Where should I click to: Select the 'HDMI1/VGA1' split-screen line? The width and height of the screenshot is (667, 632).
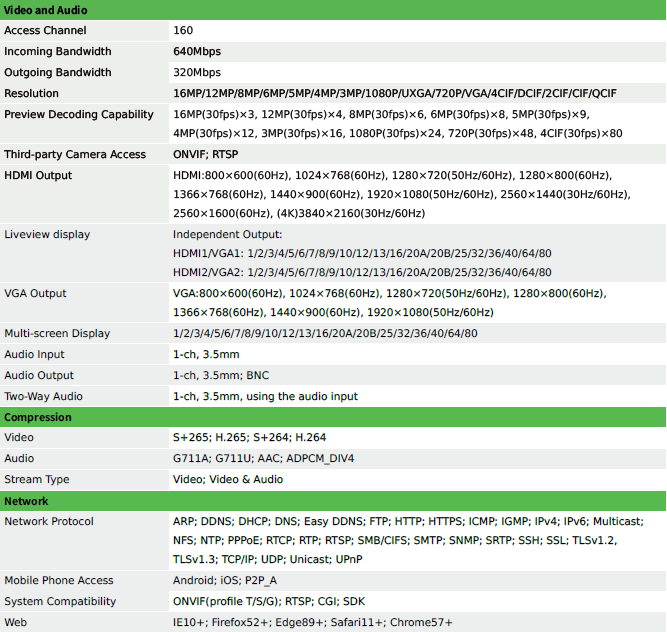point(362,253)
